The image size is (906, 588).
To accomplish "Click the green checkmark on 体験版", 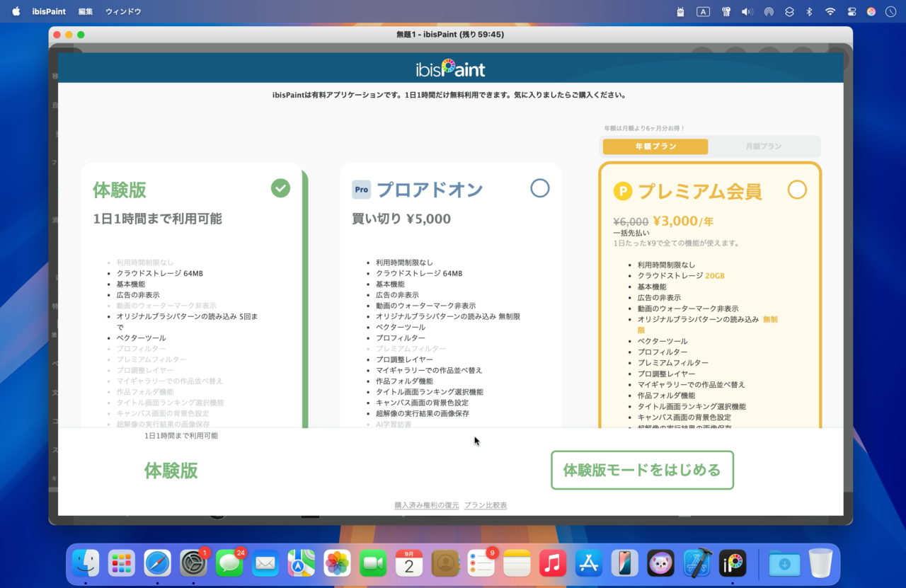I will [280, 188].
